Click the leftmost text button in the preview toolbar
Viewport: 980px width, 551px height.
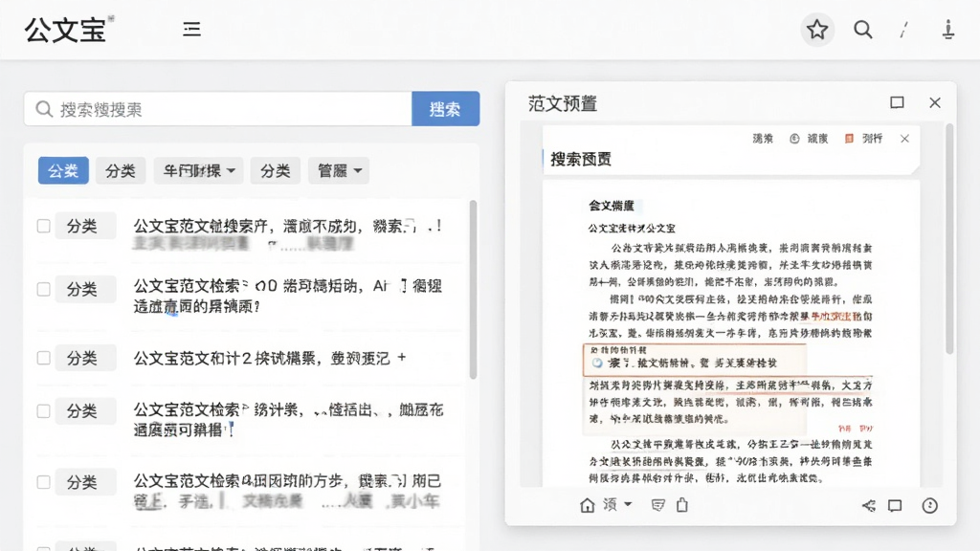pyautogui.click(x=763, y=139)
